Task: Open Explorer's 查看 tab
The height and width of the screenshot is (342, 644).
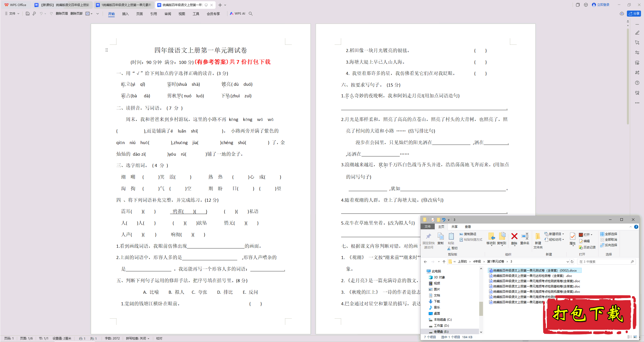Action: click(468, 227)
